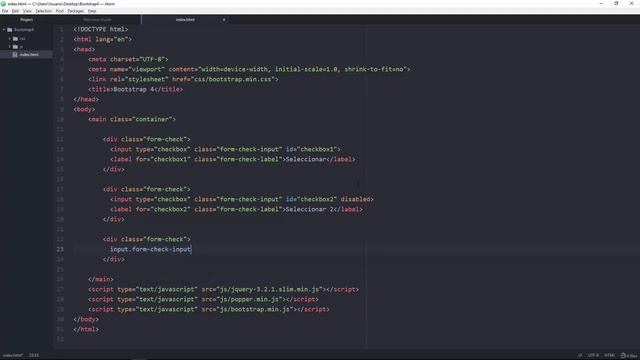
Task: Select the index.html editor tab
Action: point(185,20)
